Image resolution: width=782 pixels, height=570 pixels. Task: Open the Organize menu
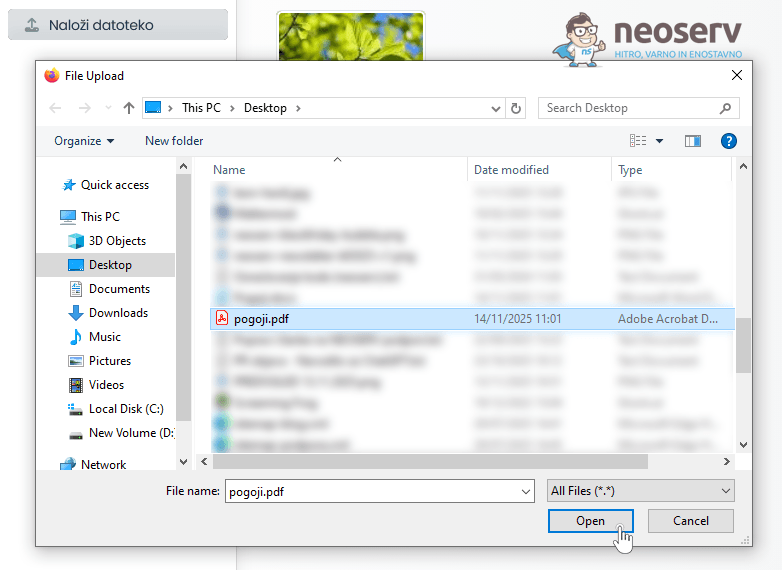84,141
